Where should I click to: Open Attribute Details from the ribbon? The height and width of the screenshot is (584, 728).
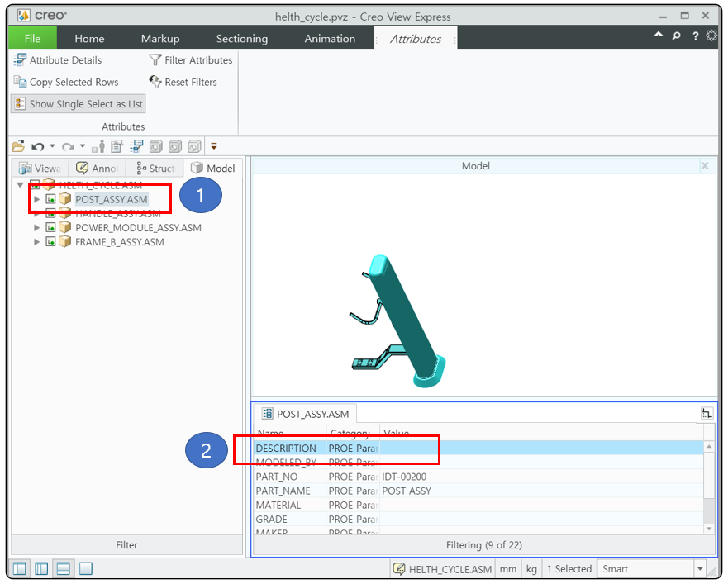point(58,59)
